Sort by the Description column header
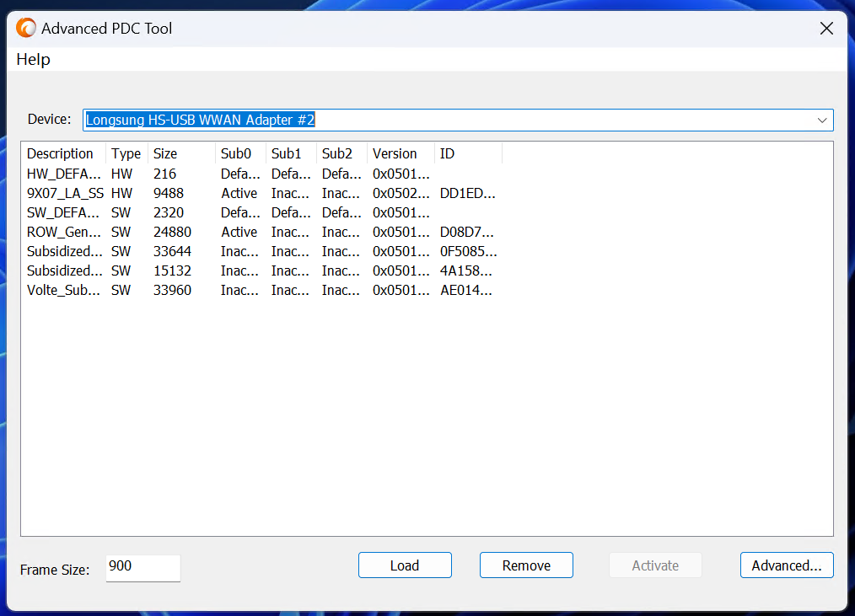Image resolution: width=855 pixels, height=616 pixels. click(x=61, y=153)
